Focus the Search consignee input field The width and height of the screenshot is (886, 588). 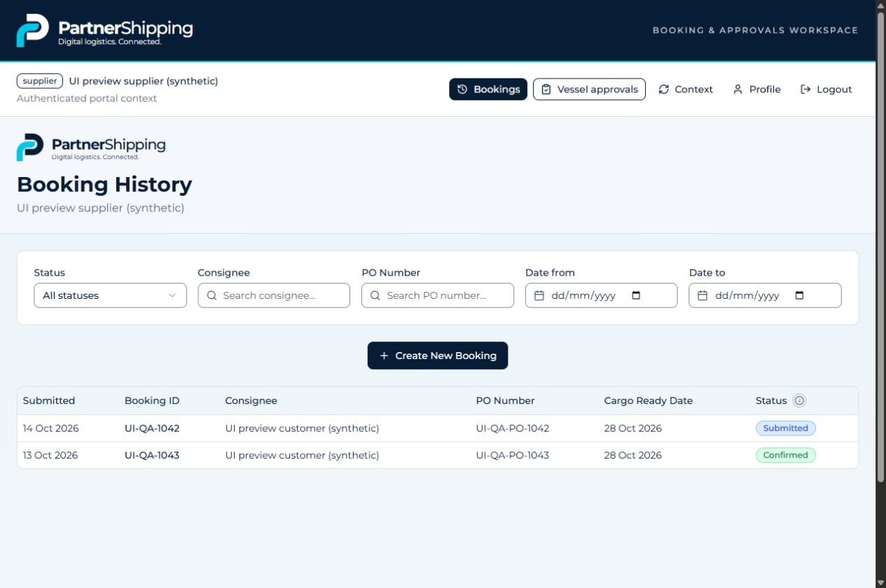point(274,295)
